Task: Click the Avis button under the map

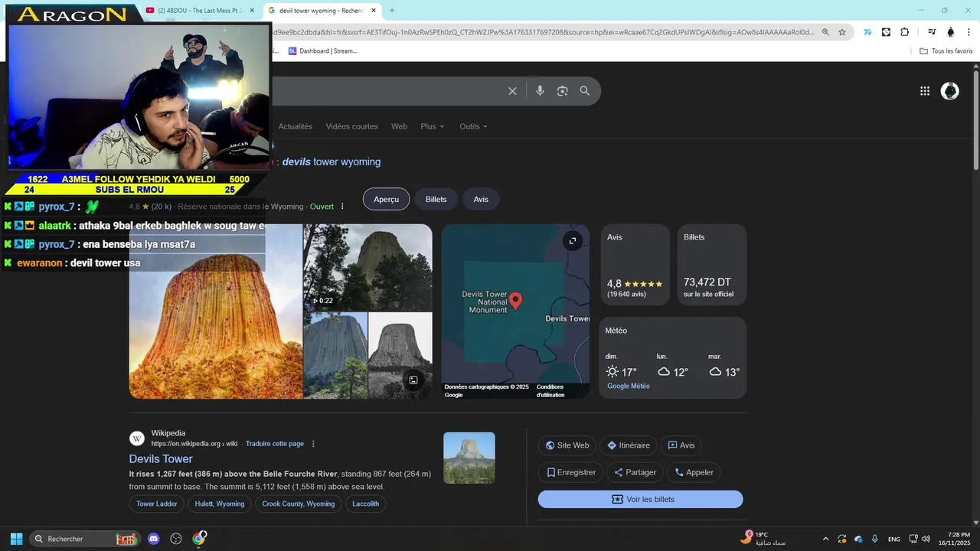Action: pyautogui.click(x=681, y=445)
